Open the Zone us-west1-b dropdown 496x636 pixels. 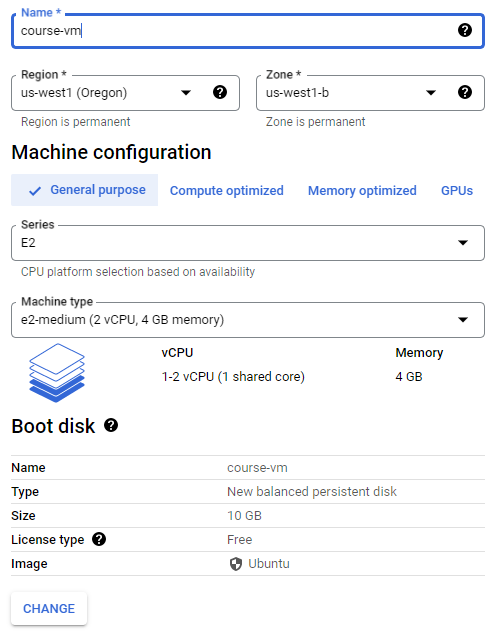pos(370,93)
